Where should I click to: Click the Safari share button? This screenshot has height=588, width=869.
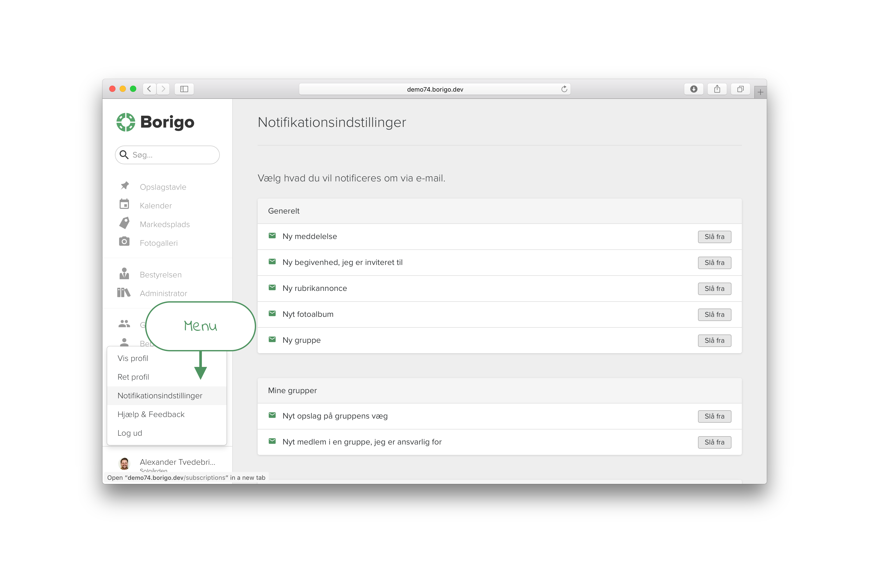click(x=717, y=89)
